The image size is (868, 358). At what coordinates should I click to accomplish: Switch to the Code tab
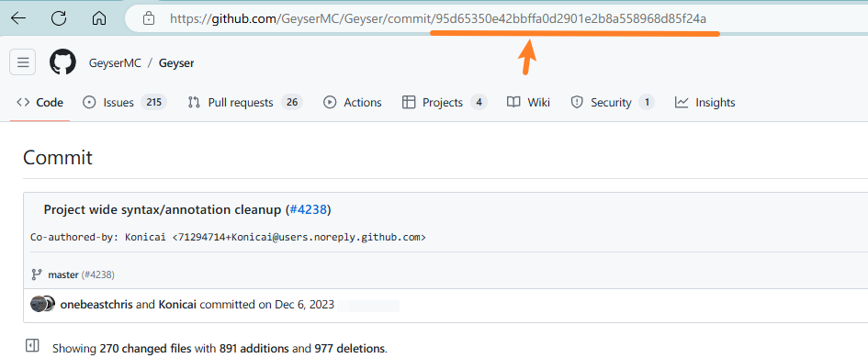39,103
